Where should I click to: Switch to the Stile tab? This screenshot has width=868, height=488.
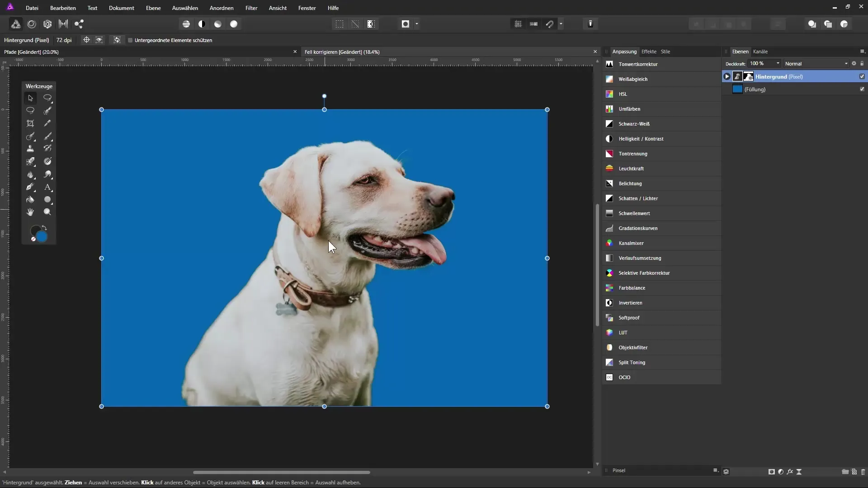point(665,52)
